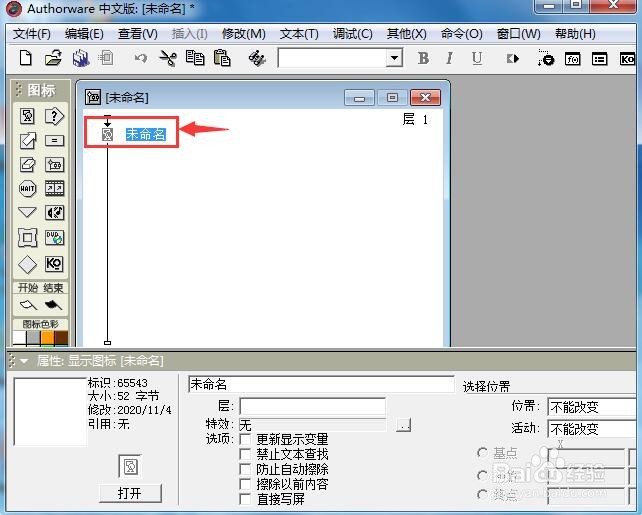Toggle Underline text style
Viewport: 642px width, 515px height.
click(x=477, y=58)
